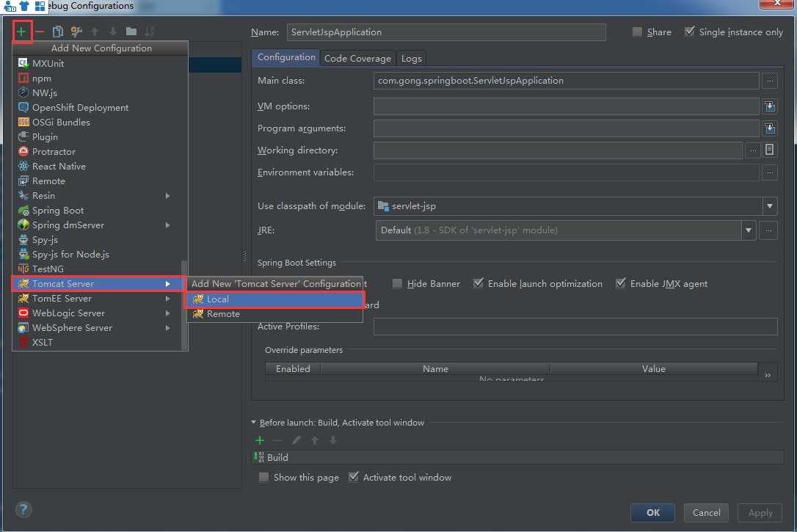This screenshot has width=797, height=532.
Task: Click the VM options field
Action: coord(567,106)
